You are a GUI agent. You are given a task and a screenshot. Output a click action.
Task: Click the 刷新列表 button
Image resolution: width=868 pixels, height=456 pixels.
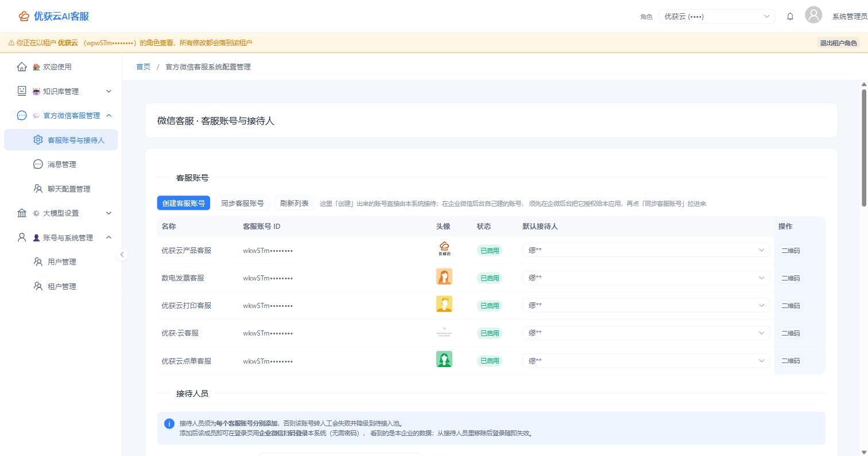coord(294,203)
